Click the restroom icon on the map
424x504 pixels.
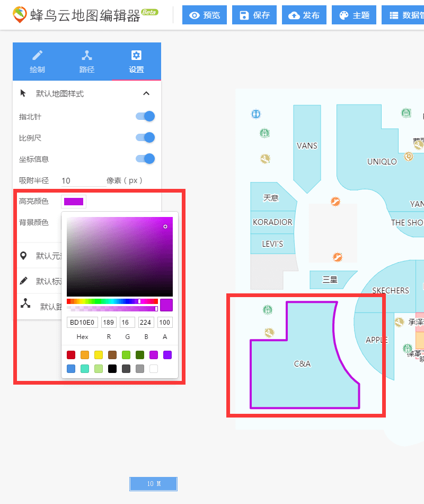[x=256, y=114]
